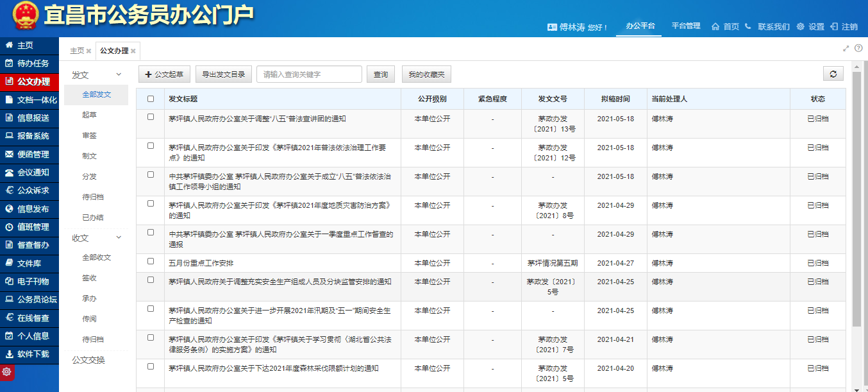
Task: Check the box for 五月份重点工作安排 row
Action: click(151, 261)
